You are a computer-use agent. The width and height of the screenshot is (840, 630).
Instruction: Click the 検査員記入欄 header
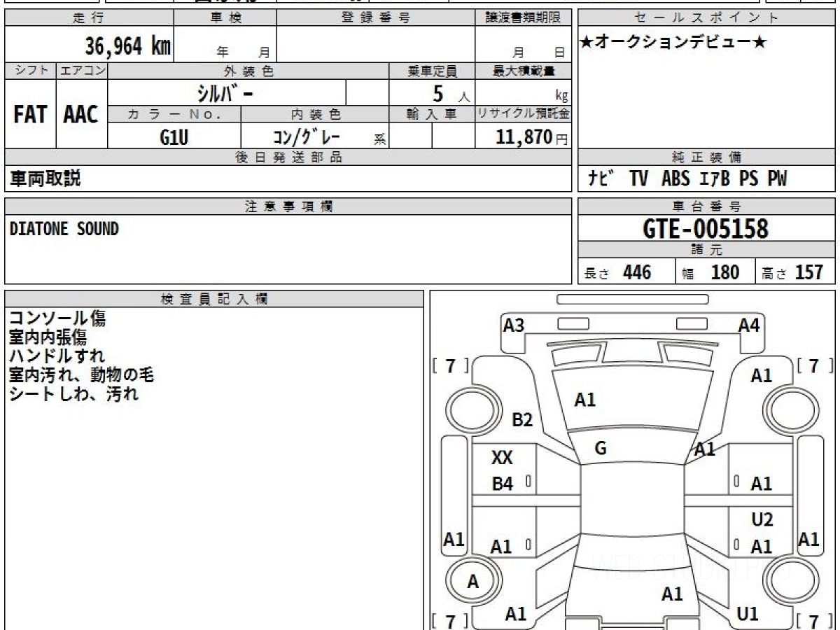pos(213,298)
